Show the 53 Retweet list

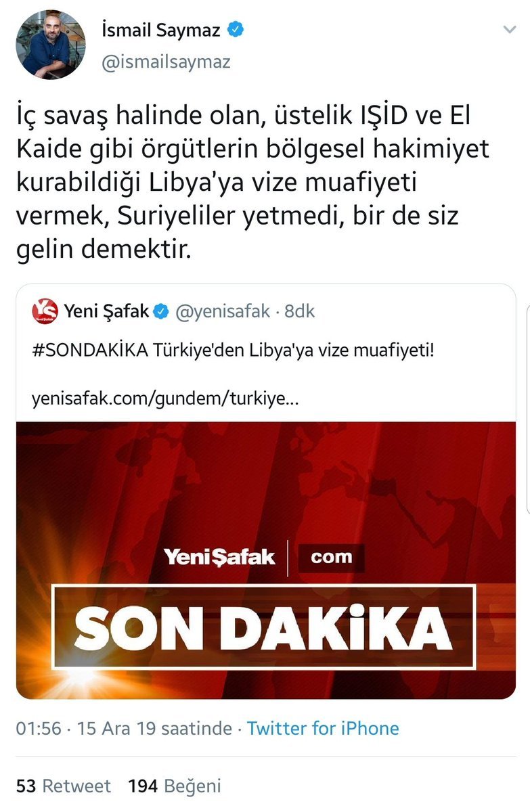point(63,786)
